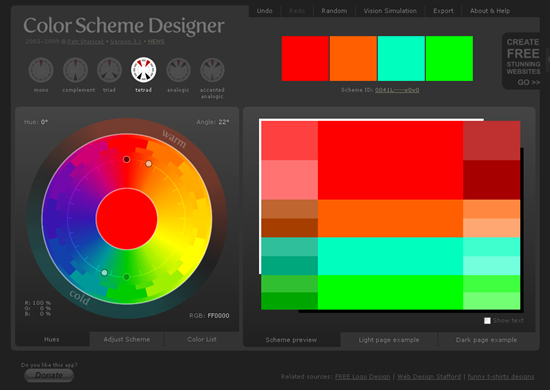Open the Vision Simulation menu

coord(390,11)
